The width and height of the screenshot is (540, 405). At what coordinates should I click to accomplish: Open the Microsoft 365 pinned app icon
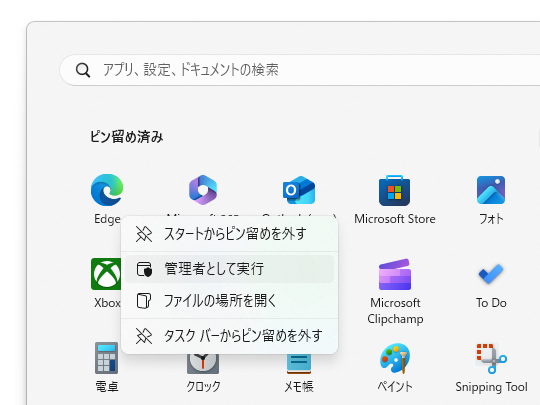[x=203, y=190]
